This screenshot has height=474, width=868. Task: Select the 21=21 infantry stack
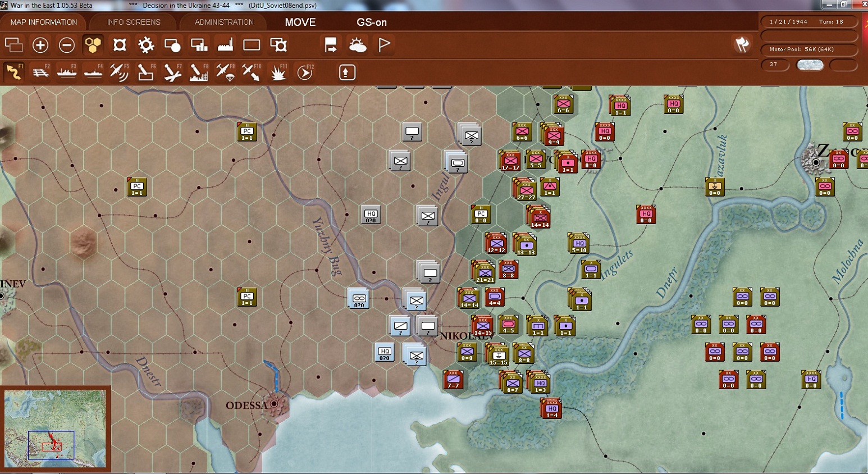[484, 272]
